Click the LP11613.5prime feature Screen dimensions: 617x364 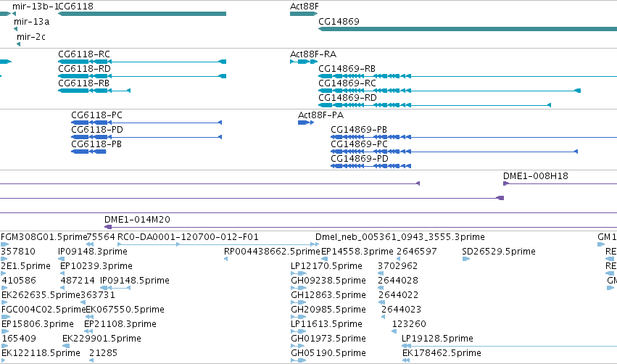click(299, 331)
